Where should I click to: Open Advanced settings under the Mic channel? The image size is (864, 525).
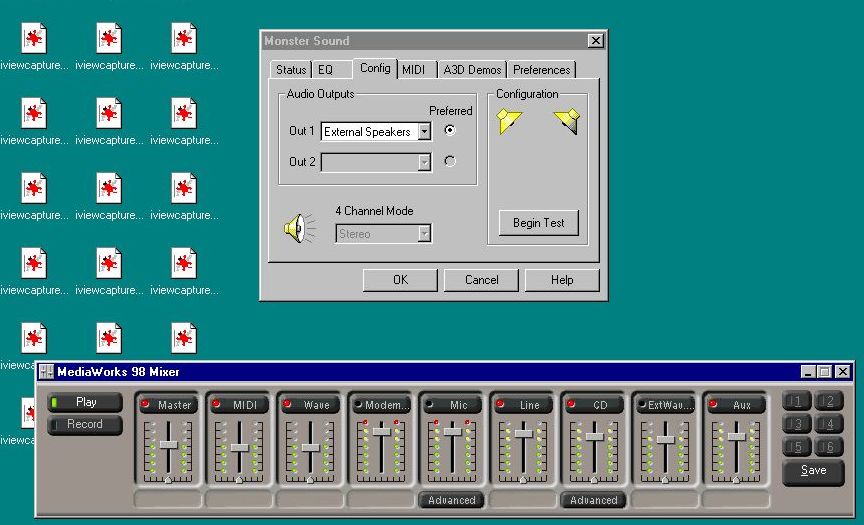click(x=452, y=500)
